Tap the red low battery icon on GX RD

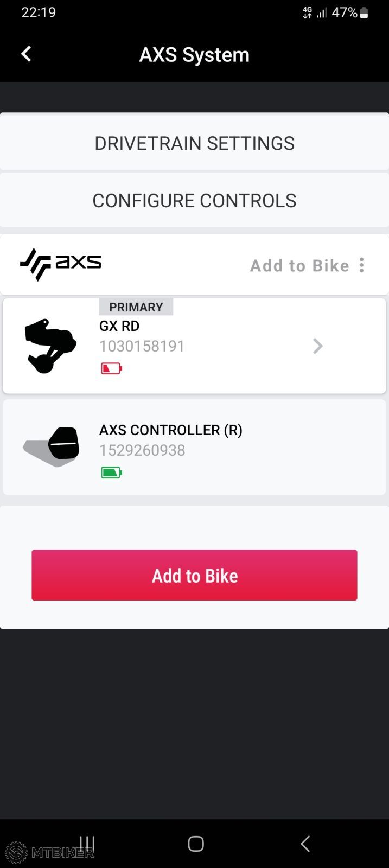pyautogui.click(x=111, y=368)
